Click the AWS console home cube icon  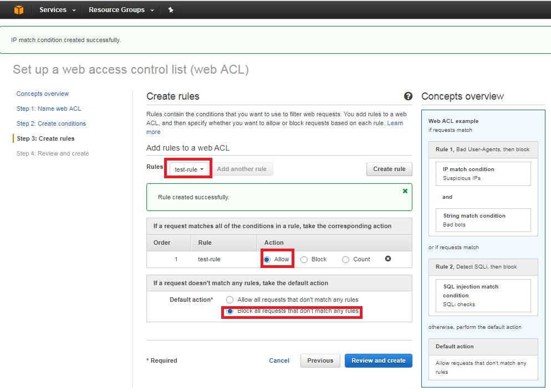tap(19, 10)
